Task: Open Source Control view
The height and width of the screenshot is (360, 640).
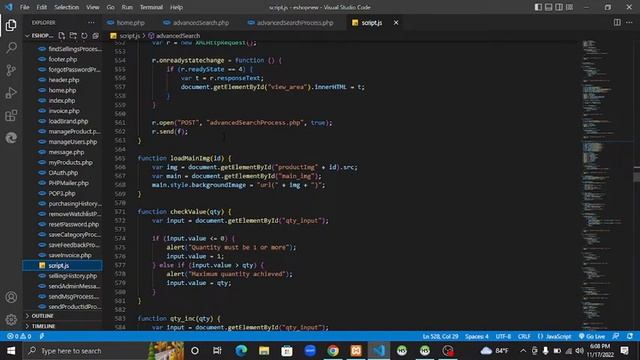Action: [11, 70]
